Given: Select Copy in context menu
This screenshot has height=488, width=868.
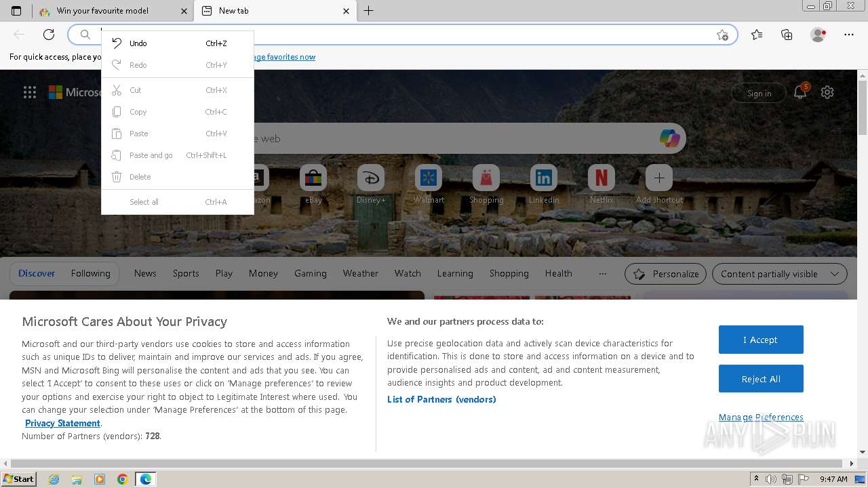Looking at the screenshot, I should click(178, 112).
